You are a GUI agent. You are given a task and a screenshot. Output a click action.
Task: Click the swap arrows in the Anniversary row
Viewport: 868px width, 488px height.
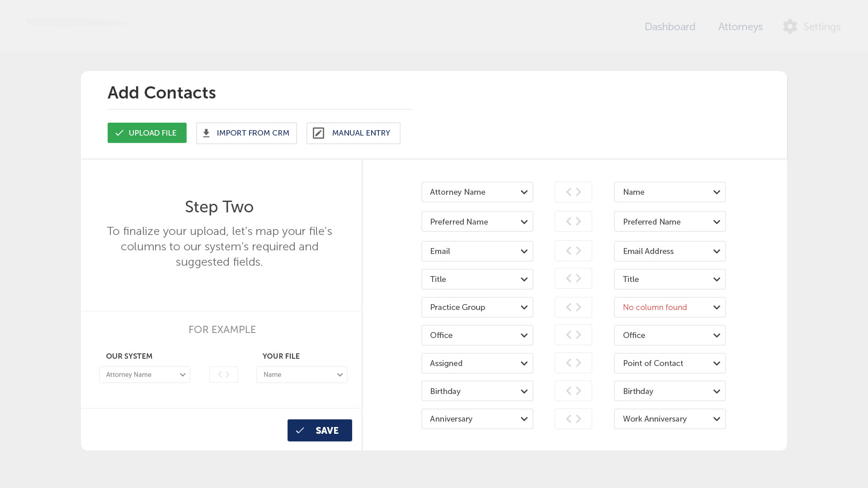pos(573,419)
